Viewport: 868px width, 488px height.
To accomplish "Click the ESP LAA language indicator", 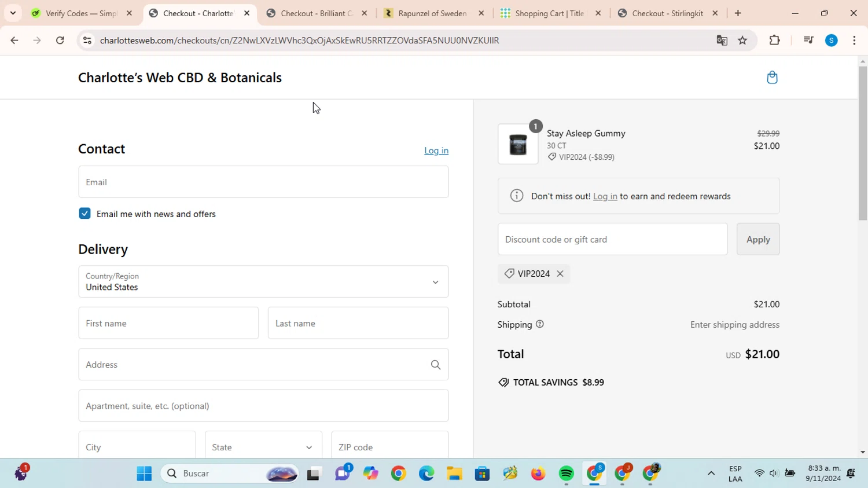I will coord(735,474).
